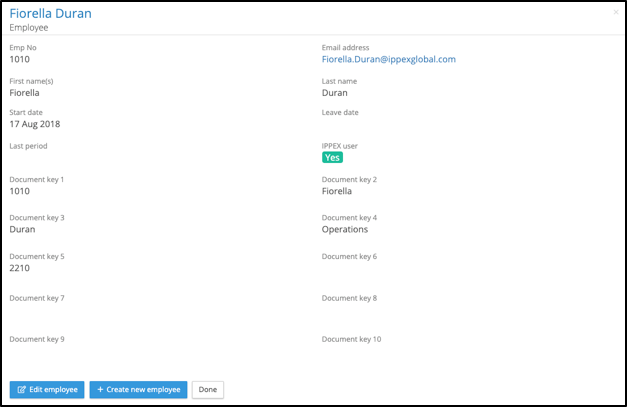Open the Fiorella.Duran@ippexglobal.com email link
Image resolution: width=627 pixels, height=407 pixels.
tap(388, 59)
